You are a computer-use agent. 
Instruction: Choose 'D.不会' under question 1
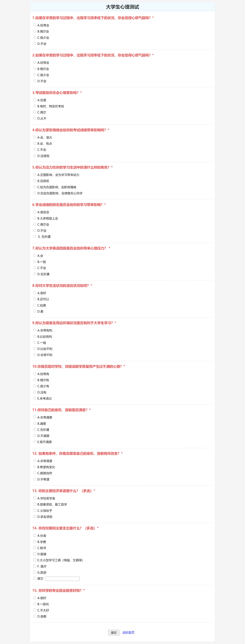pyautogui.click(x=35, y=43)
